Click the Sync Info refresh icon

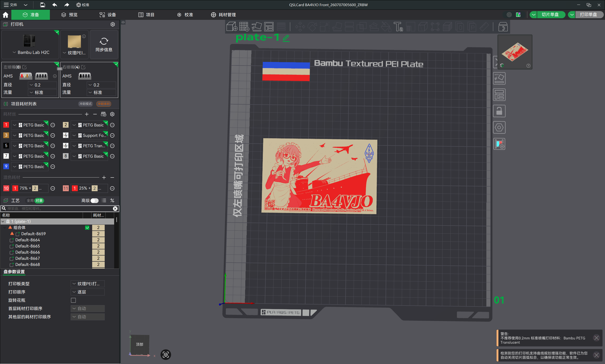point(104,41)
